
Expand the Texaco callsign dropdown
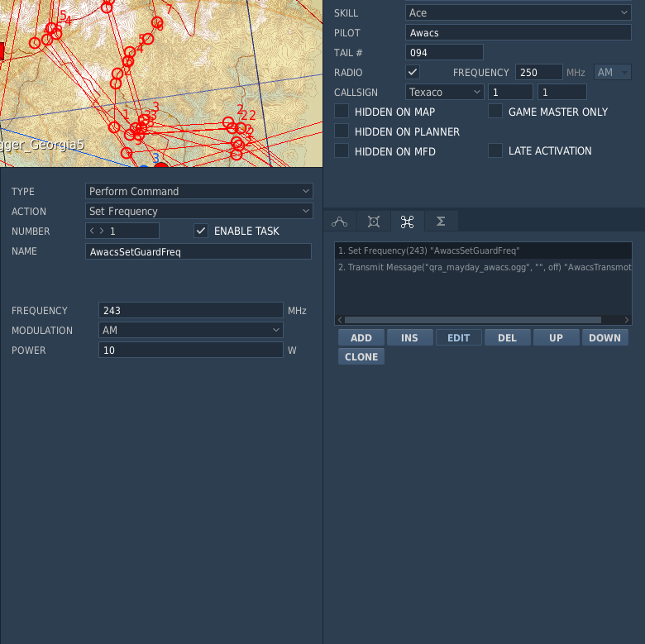[x=445, y=92]
